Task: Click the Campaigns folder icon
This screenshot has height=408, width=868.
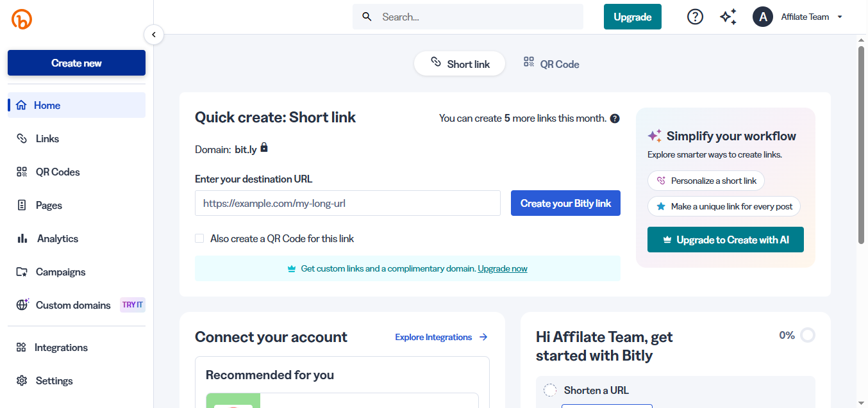Action: [22, 272]
